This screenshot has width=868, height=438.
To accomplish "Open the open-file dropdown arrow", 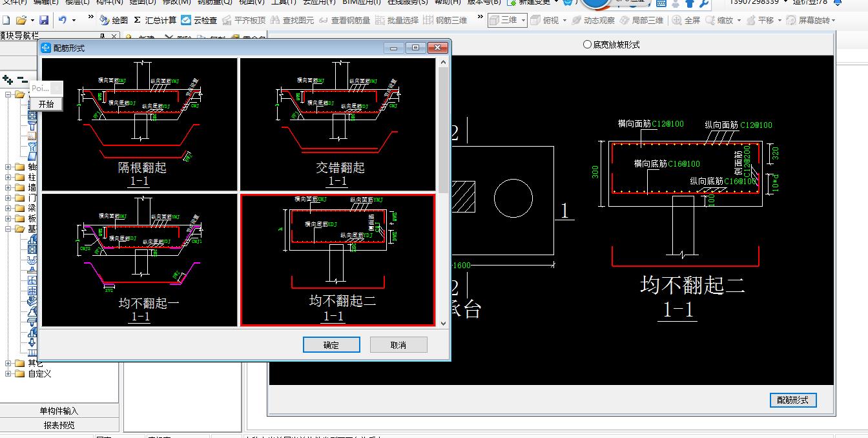I will (32, 20).
